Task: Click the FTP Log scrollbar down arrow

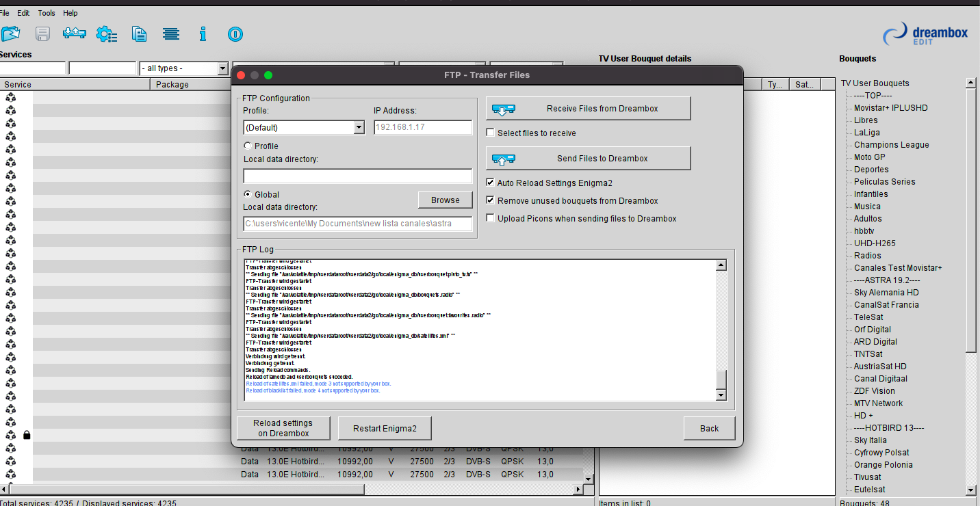Action: click(721, 395)
